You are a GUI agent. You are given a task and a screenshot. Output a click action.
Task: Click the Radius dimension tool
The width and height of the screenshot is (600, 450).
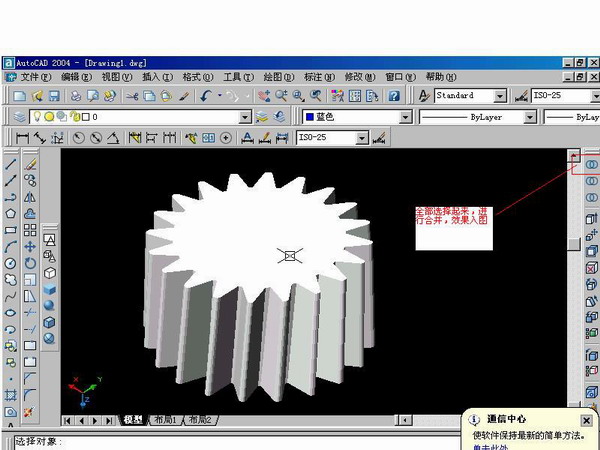tap(78, 138)
